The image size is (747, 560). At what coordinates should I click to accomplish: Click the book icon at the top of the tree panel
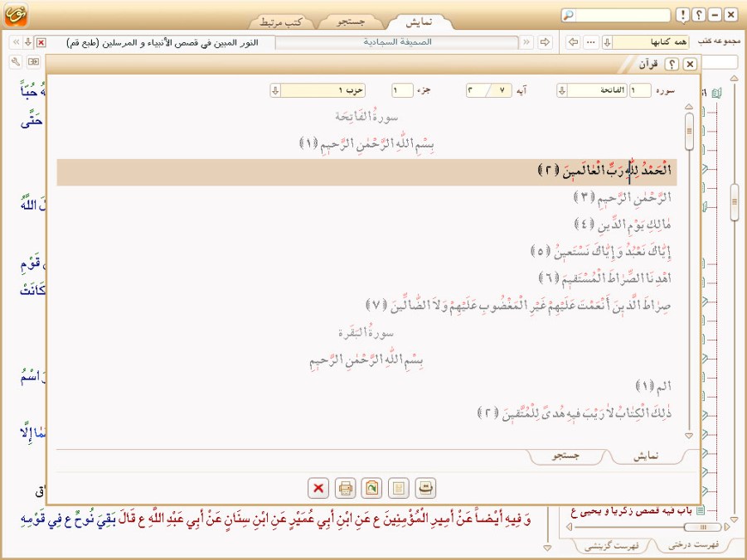716,93
